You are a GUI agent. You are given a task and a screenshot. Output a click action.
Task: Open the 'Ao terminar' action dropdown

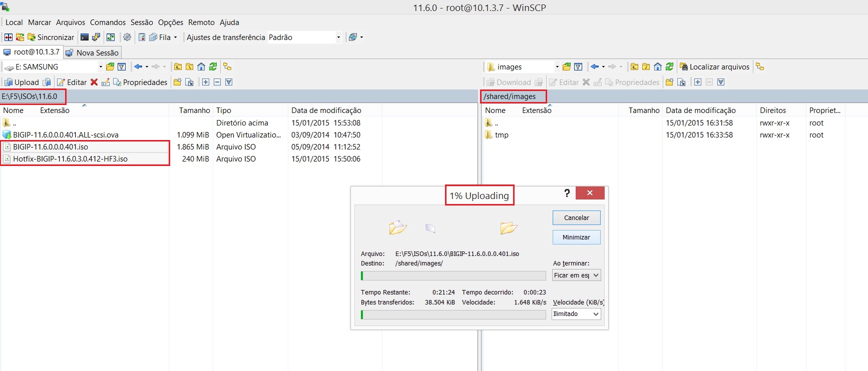click(x=596, y=275)
